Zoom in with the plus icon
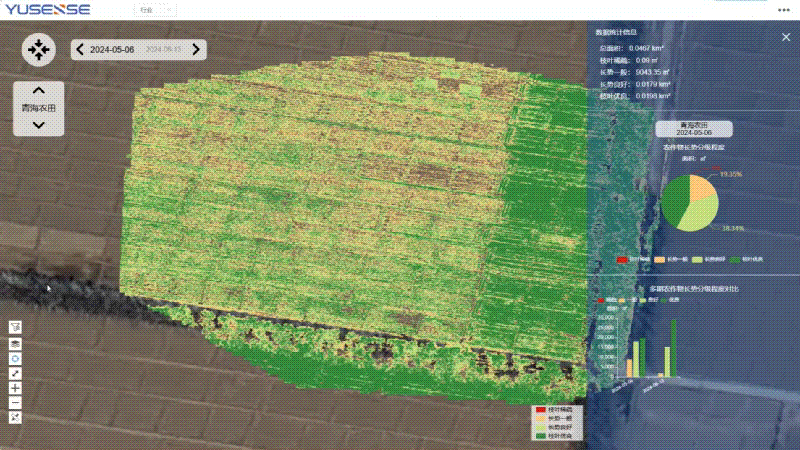 coord(15,387)
